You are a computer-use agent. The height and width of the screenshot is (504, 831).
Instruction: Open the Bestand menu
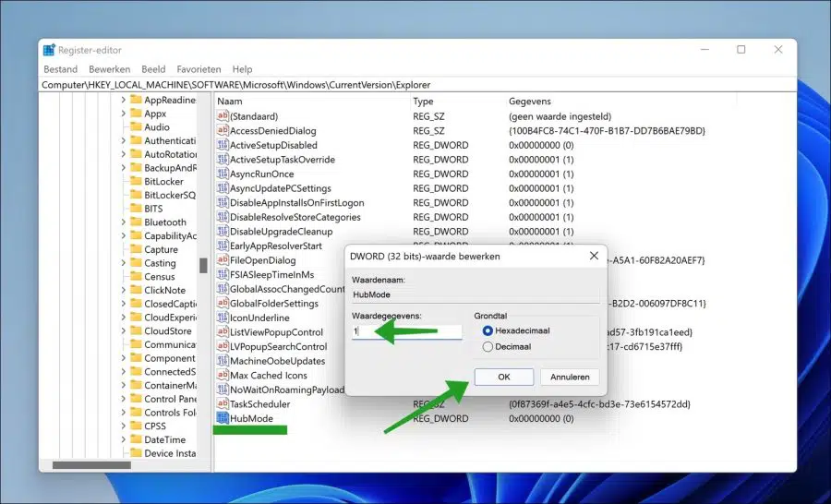[x=60, y=69]
